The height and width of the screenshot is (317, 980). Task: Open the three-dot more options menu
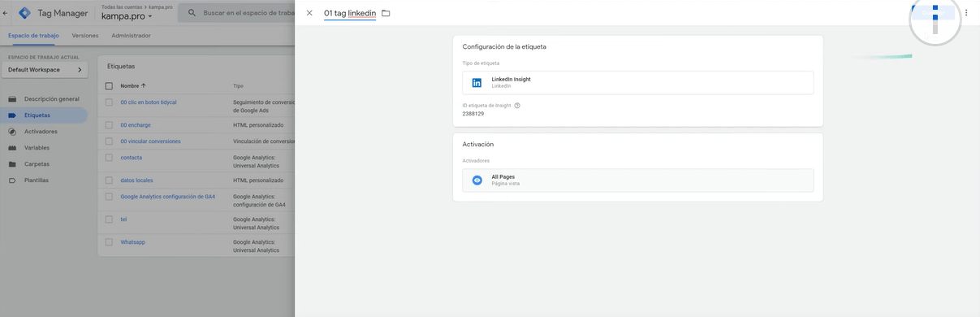pyautogui.click(x=966, y=13)
